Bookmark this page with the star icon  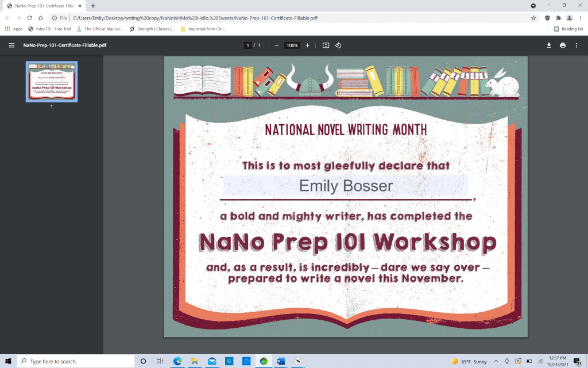[533, 18]
